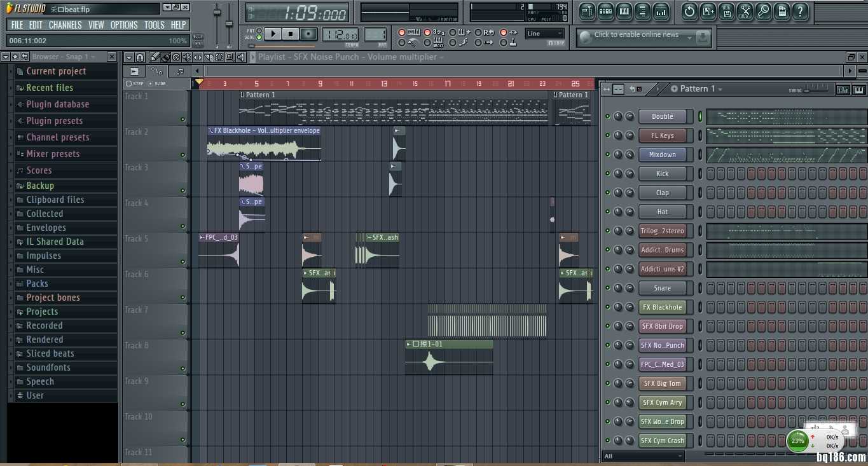Screen dimensions: 868x466
Task: Click the main pitch slider
Action: pos(230,24)
